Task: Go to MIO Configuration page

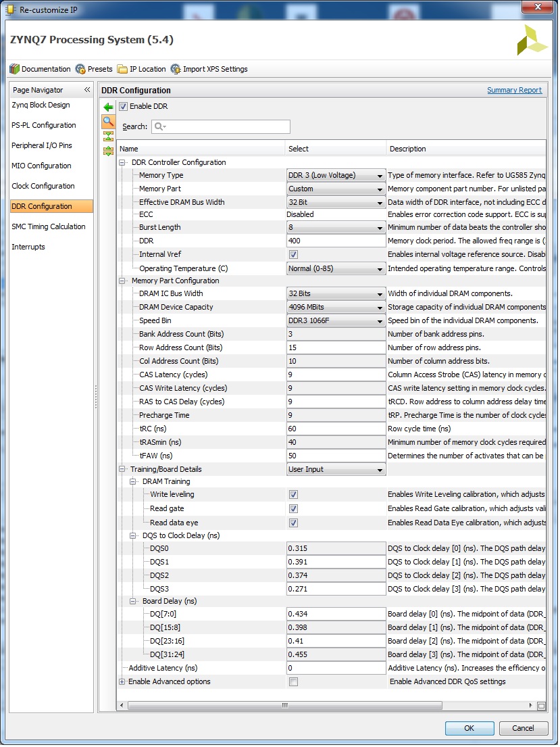Action: click(x=41, y=166)
